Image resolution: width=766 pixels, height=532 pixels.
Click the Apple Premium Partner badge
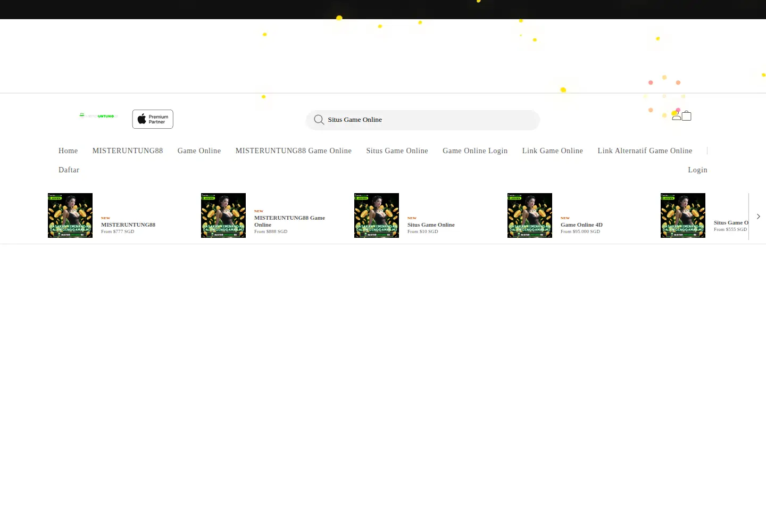click(x=153, y=119)
